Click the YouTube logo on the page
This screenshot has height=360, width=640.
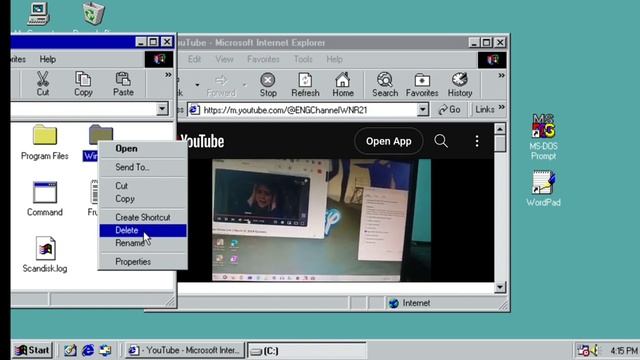click(202, 141)
